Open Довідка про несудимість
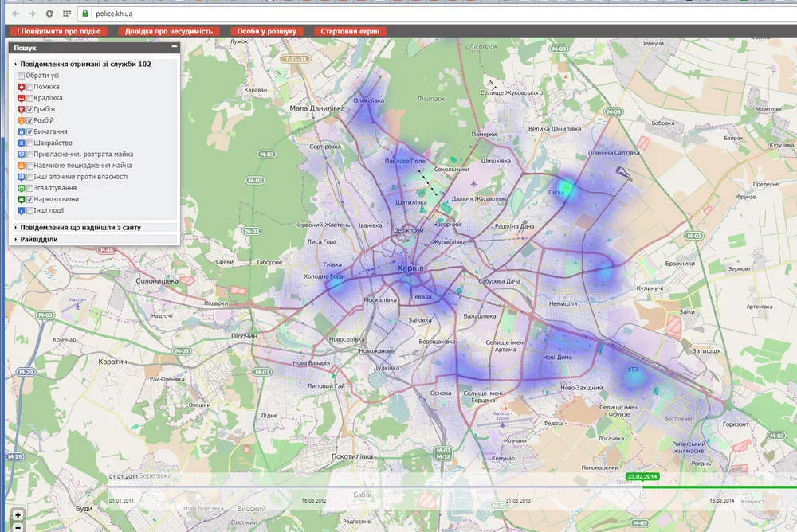 pyautogui.click(x=169, y=31)
